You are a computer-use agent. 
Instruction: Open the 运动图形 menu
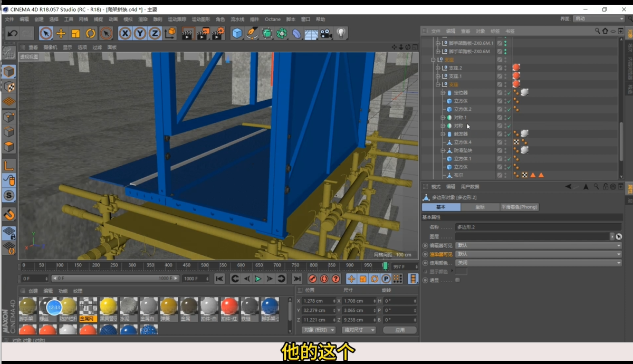point(200,19)
